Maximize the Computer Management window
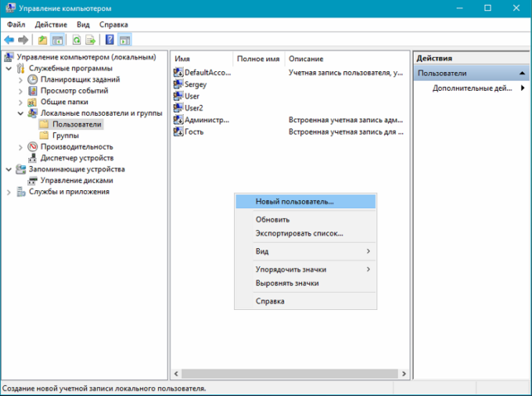 click(487, 7)
